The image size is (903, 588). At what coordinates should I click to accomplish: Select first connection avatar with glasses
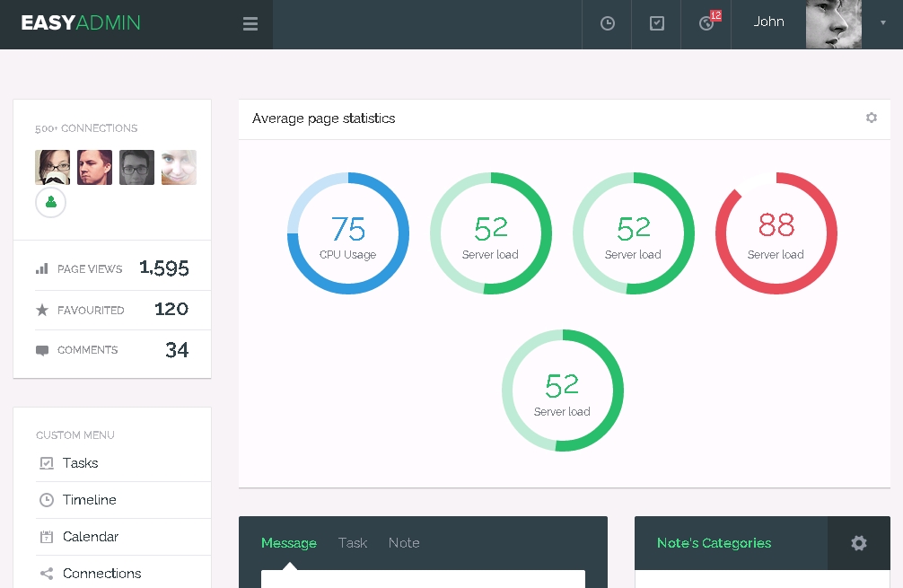pos(52,168)
